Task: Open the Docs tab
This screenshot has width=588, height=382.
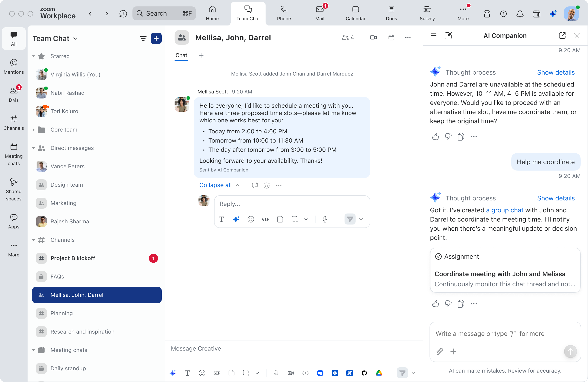Action: click(391, 13)
